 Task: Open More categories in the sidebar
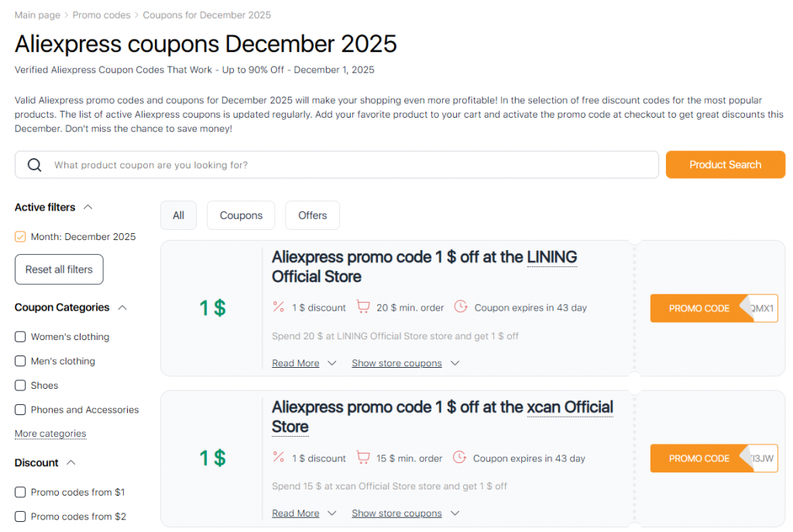tap(50, 434)
